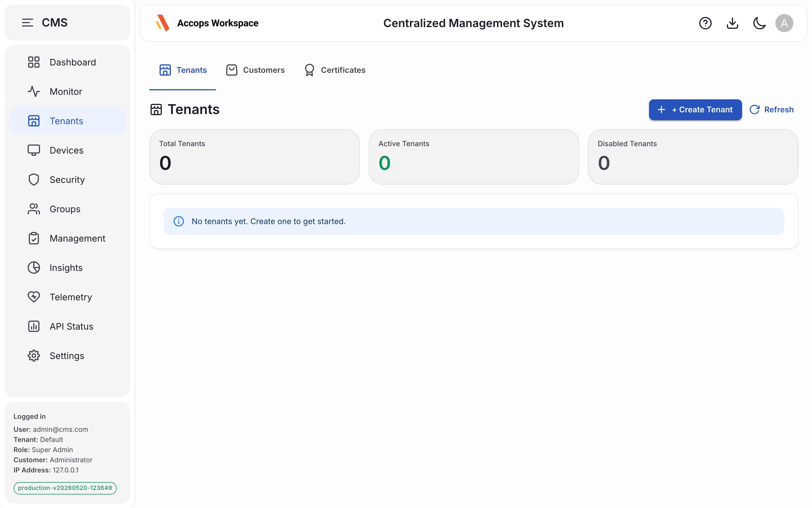
Task: Click 'IP Address: 127.0.0.1' text
Action: click(46, 470)
